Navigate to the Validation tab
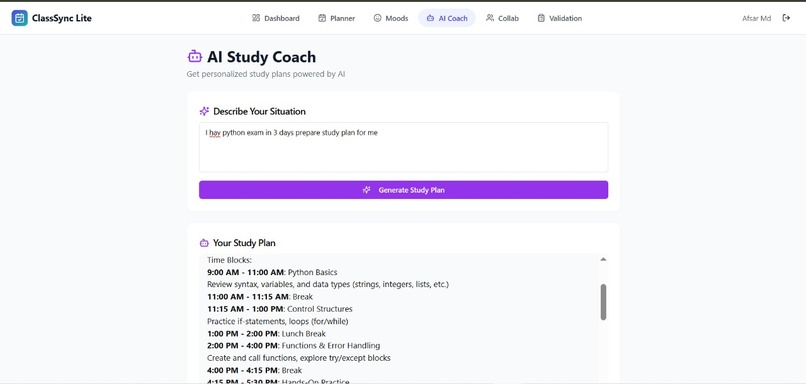This screenshot has width=806, height=384. (x=559, y=18)
